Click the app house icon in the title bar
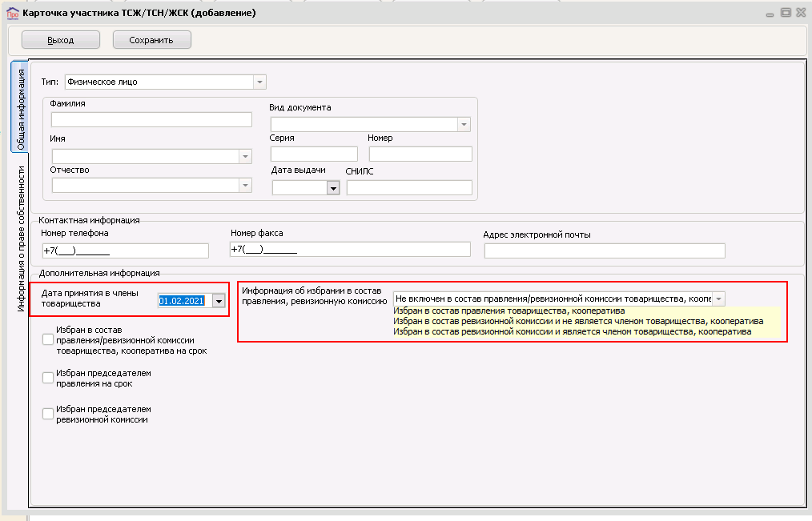 tap(13, 13)
